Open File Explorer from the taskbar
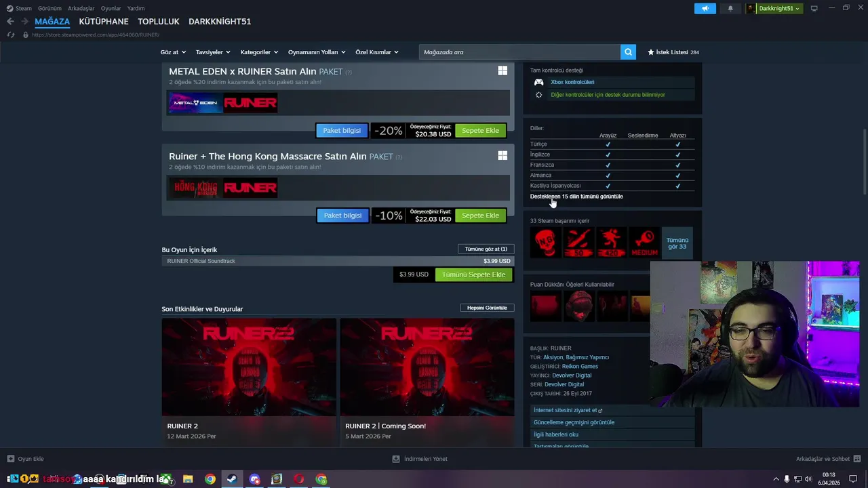Screen dimensions: 868x488 click(x=188, y=479)
